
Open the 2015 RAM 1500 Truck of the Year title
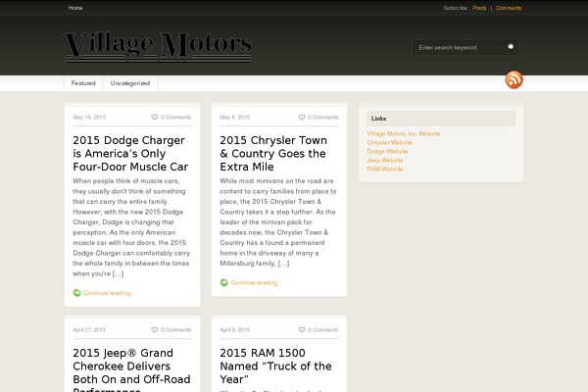[x=275, y=367]
